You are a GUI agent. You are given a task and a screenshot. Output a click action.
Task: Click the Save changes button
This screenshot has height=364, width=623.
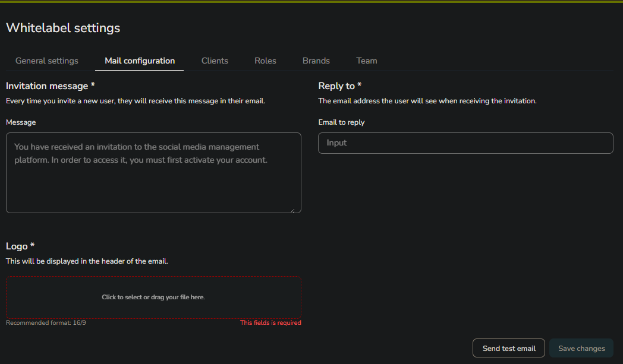(x=581, y=348)
